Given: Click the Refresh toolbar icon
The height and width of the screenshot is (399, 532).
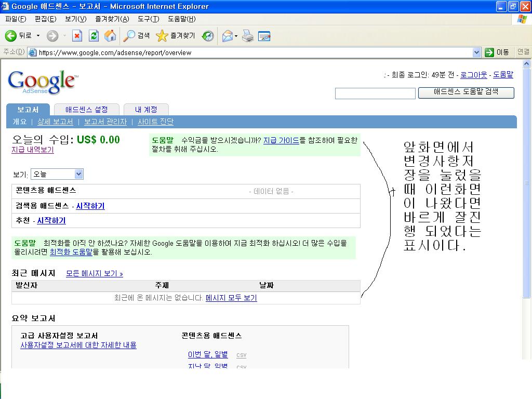Looking at the screenshot, I should (94, 36).
